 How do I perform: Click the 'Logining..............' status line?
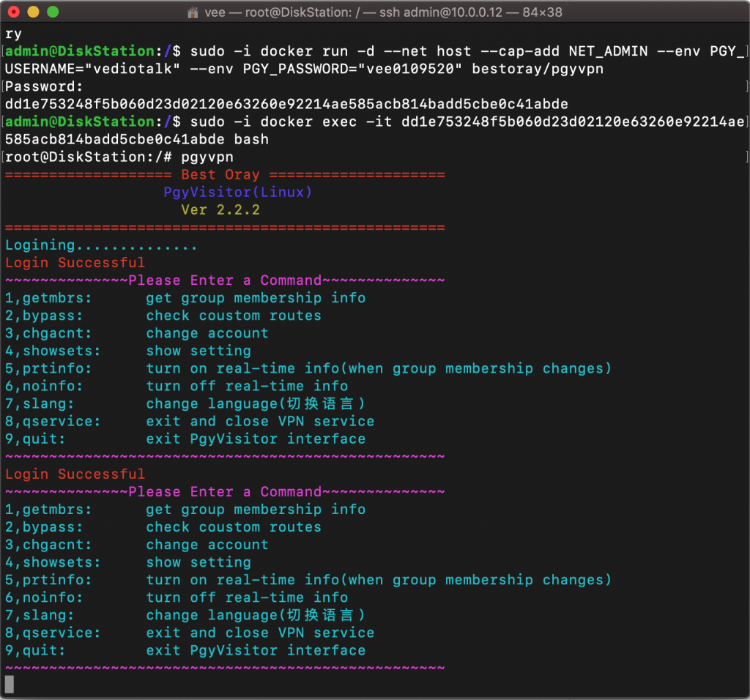click(101, 245)
